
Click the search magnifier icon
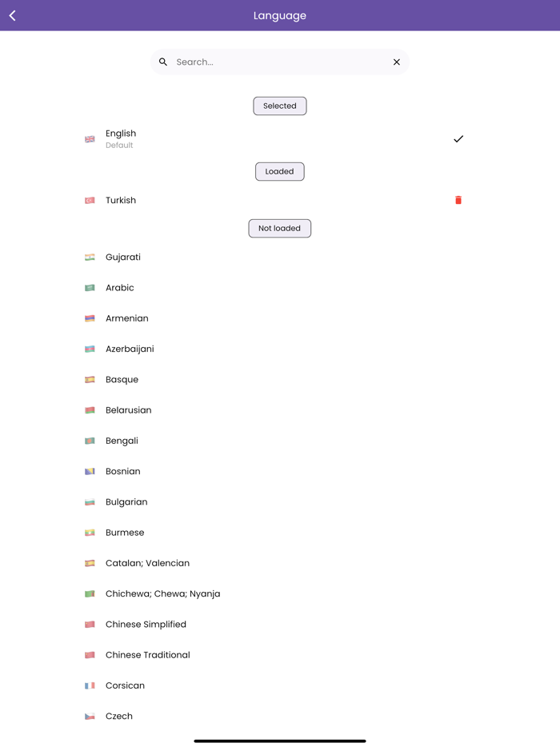click(163, 62)
